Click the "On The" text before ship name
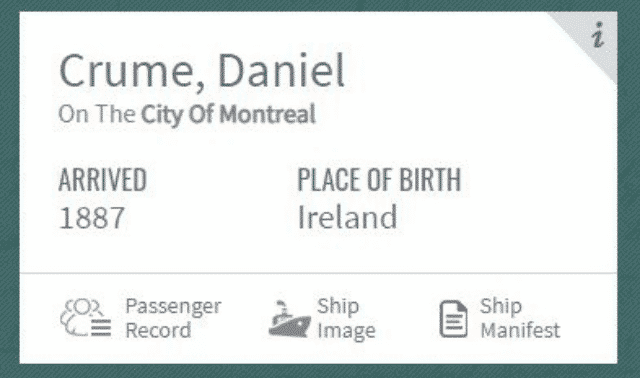This screenshot has width=640, height=378. 97,113
